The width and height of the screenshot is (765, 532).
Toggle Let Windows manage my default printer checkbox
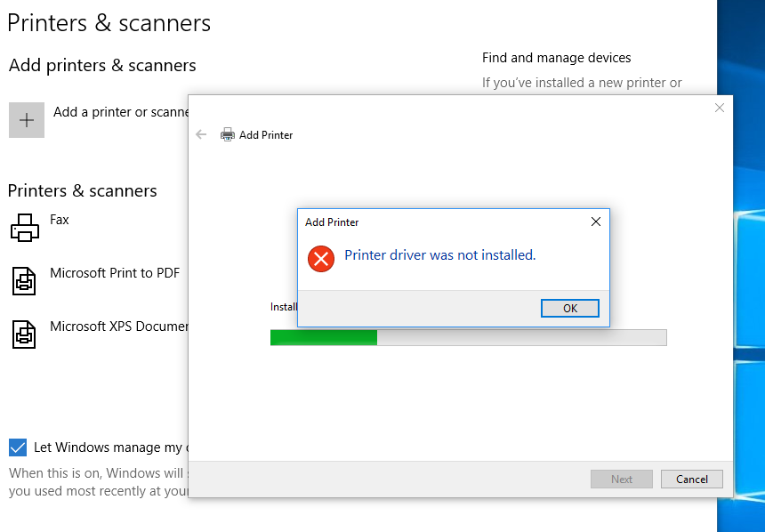click(18, 447)
